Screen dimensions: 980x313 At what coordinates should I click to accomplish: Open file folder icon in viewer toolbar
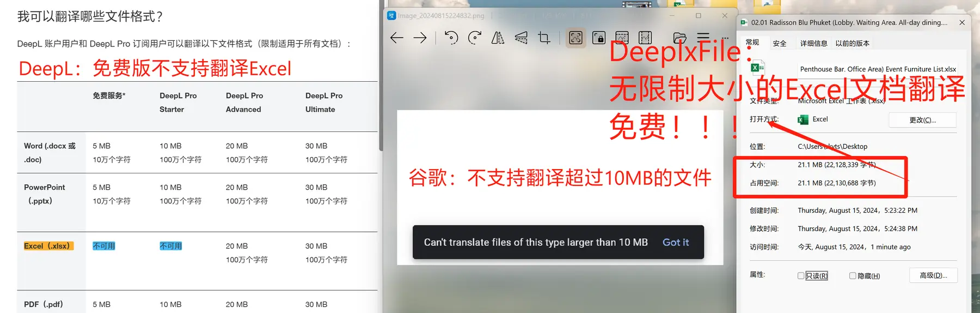679,38
